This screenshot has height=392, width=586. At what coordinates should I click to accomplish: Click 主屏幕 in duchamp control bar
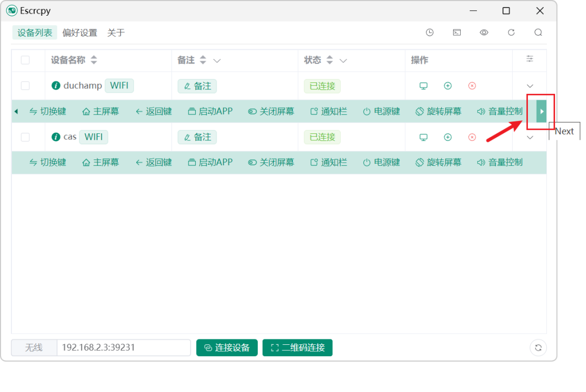click(100, 111)
